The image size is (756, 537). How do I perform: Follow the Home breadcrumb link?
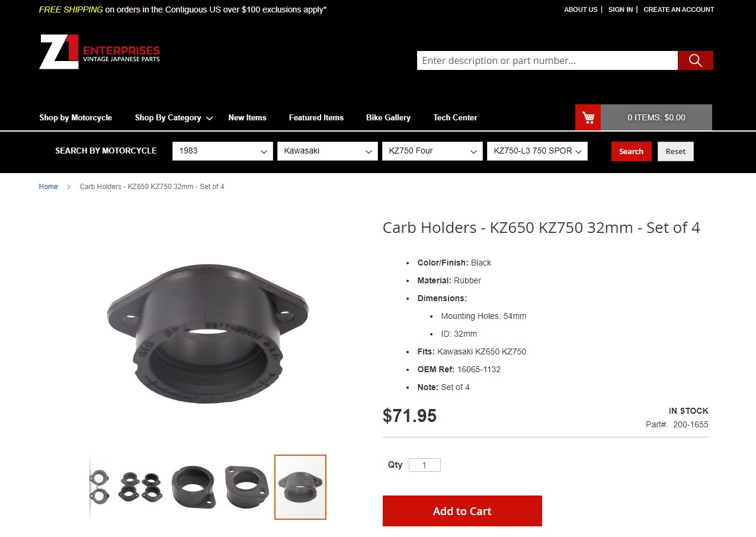49,187
